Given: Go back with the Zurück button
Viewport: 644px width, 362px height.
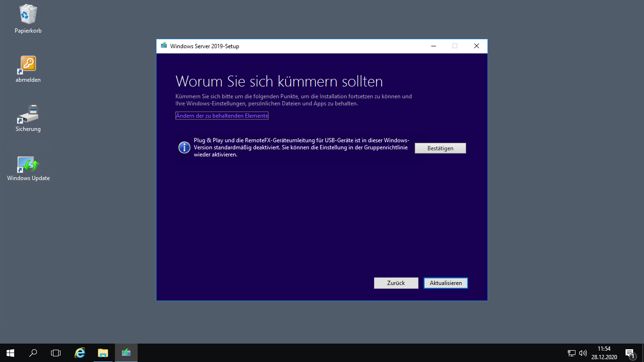Looking at the screenshot, I should (x=396, y=283).
